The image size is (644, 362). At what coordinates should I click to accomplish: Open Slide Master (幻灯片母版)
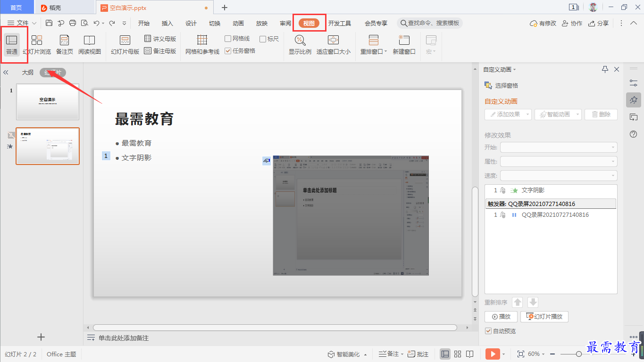click(125, 45)
